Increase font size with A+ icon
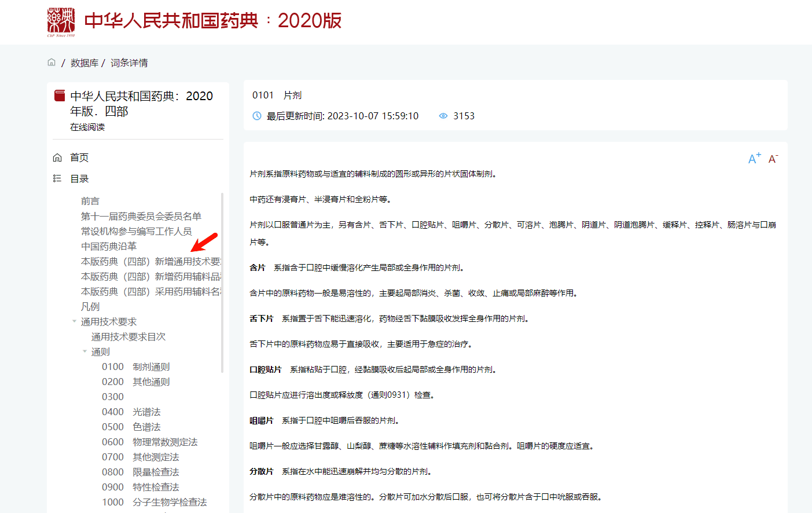The width and height of the screenshot is (812, 513). 755,158
